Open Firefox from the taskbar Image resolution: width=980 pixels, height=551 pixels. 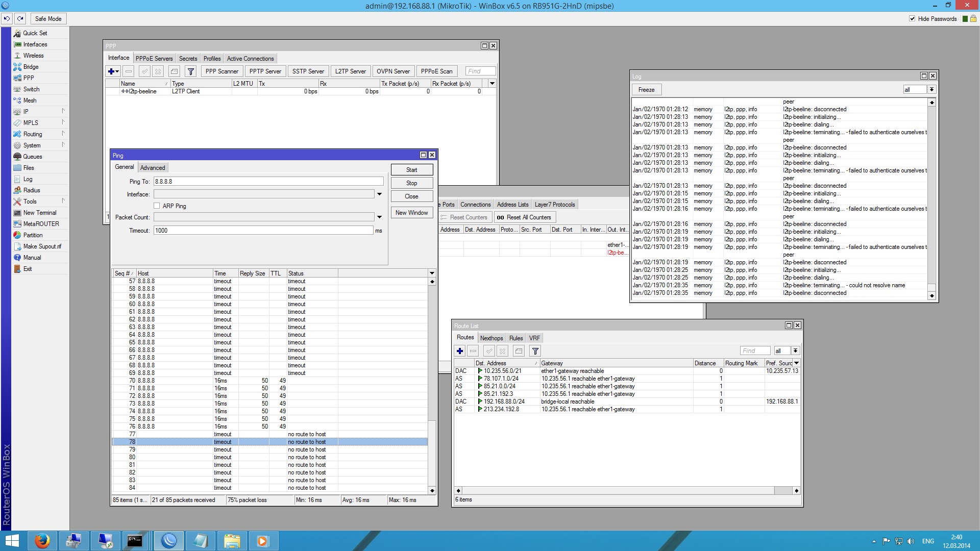point(42,541)
